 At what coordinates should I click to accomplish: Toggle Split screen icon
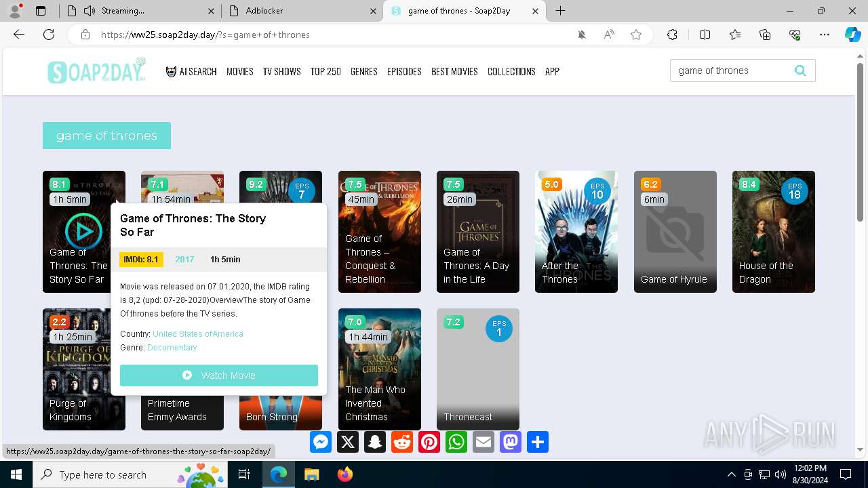point(705,35)
